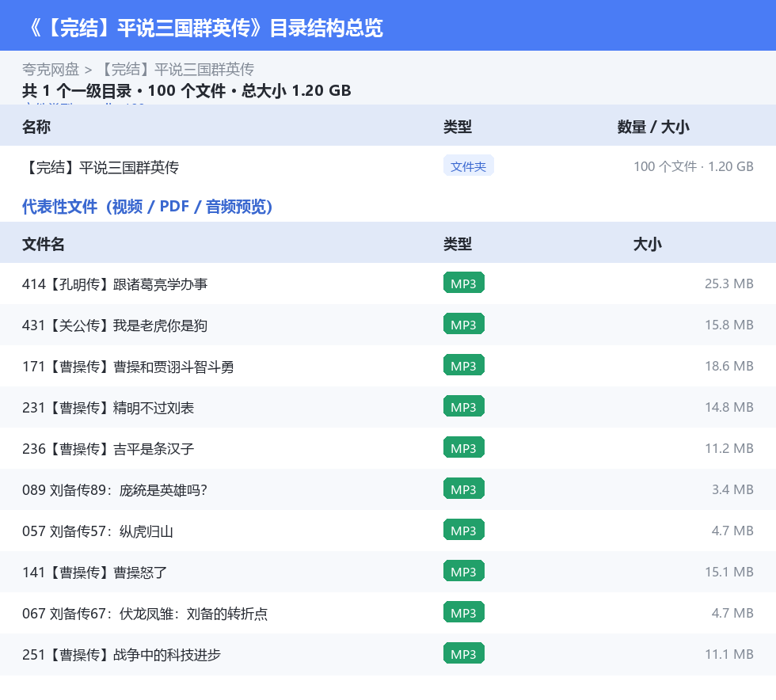
Task: Select file 171【曹操传】曹操和贾诩斗智斗勇
Action: tap(128, 367)
